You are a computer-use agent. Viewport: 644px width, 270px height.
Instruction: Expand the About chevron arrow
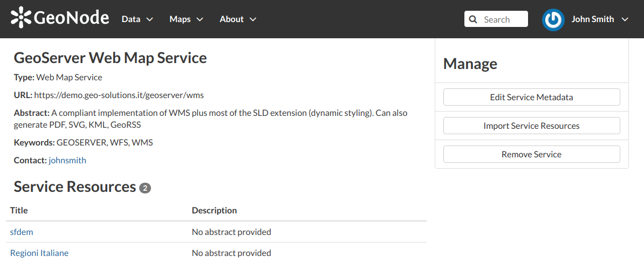pos(253,19)
